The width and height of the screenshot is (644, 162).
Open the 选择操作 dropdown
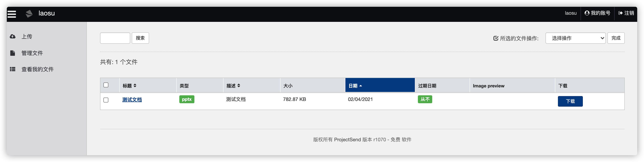pyautogui.click(x=575, y=38)
